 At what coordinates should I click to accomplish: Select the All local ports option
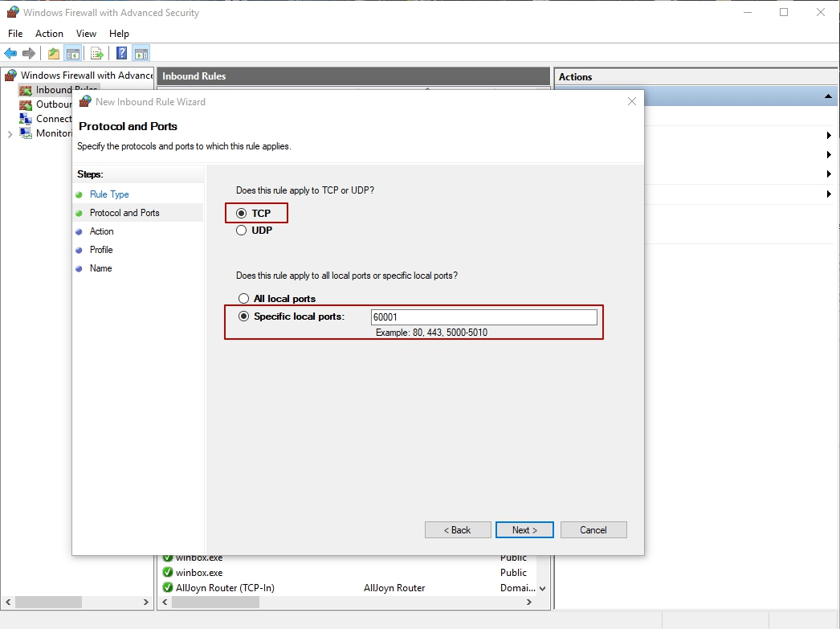pyautogui.click(x=244, y=298)
